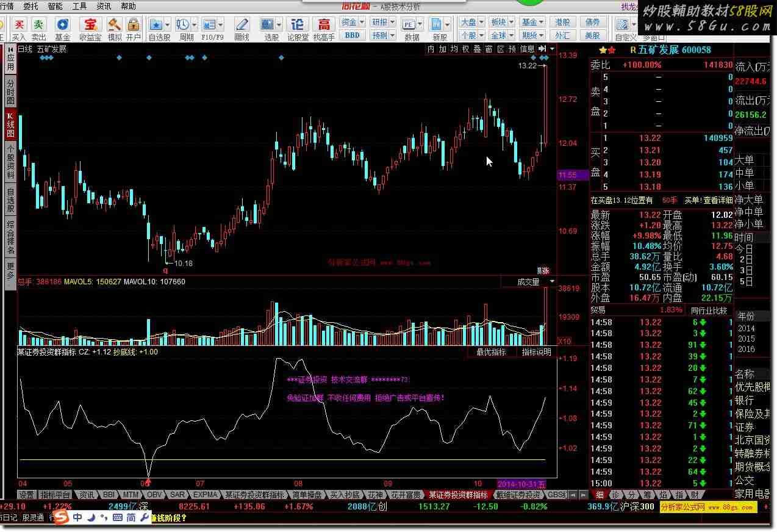Open the F10/F9 info icon
The width and height of the screenshot is (777, 532).
click(209, 24)
